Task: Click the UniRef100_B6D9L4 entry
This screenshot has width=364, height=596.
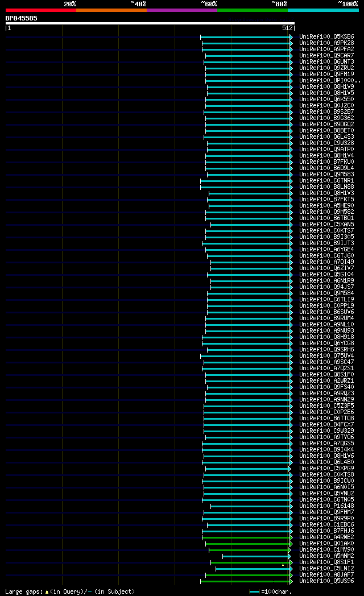Action: click(x=326, y=168)
